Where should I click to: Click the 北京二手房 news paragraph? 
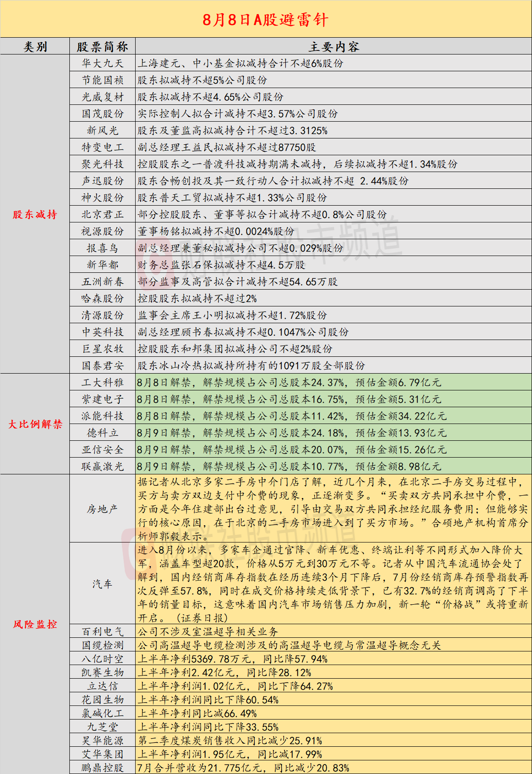[x=333, y=509]
